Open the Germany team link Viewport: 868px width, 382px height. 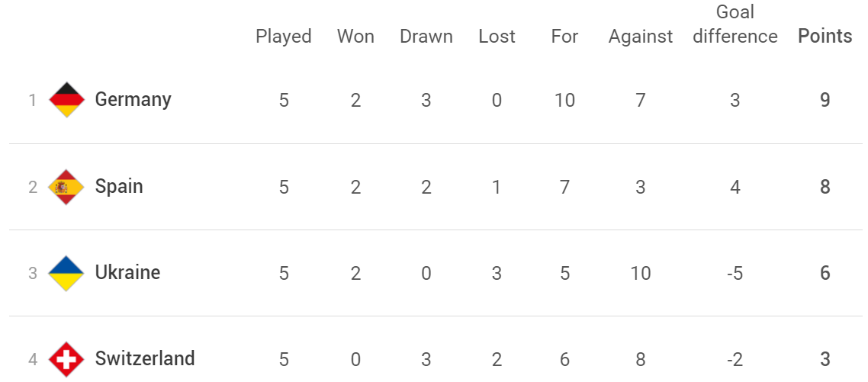[x=133, y=100]
